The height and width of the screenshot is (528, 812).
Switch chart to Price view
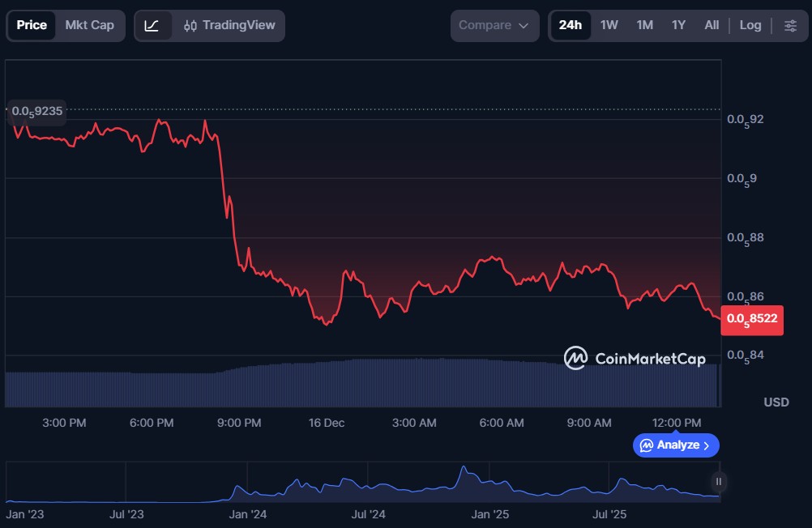[x=32, y=25]
